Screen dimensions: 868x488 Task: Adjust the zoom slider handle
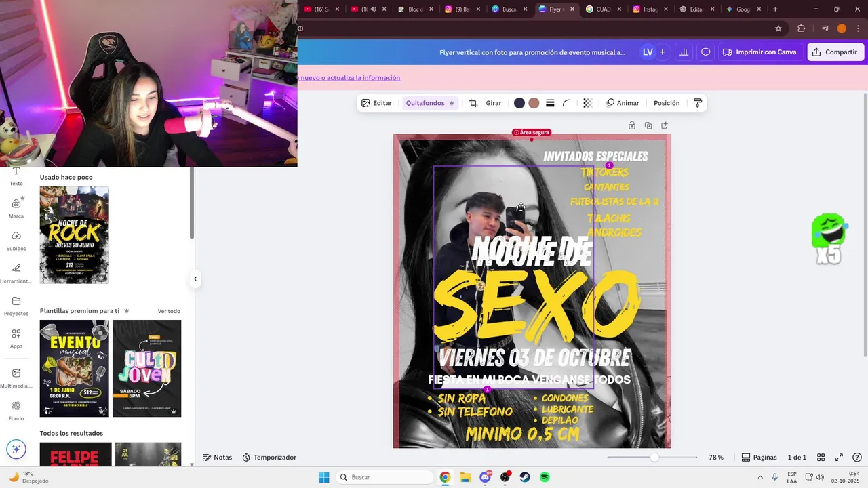pyautogui.click(x=654, y=457)
